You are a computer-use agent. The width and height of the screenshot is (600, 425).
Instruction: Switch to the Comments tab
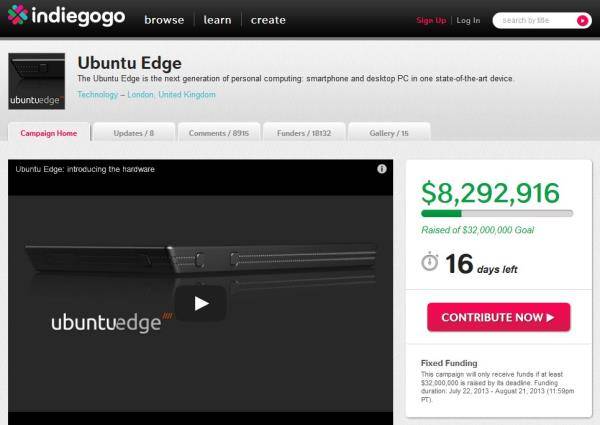point(219,132)
